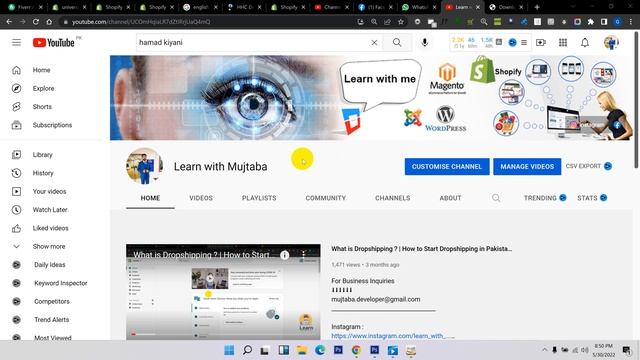Switch to the HOME channel tab
This screenshot has height=360, width=640.
tap(150, 198)
